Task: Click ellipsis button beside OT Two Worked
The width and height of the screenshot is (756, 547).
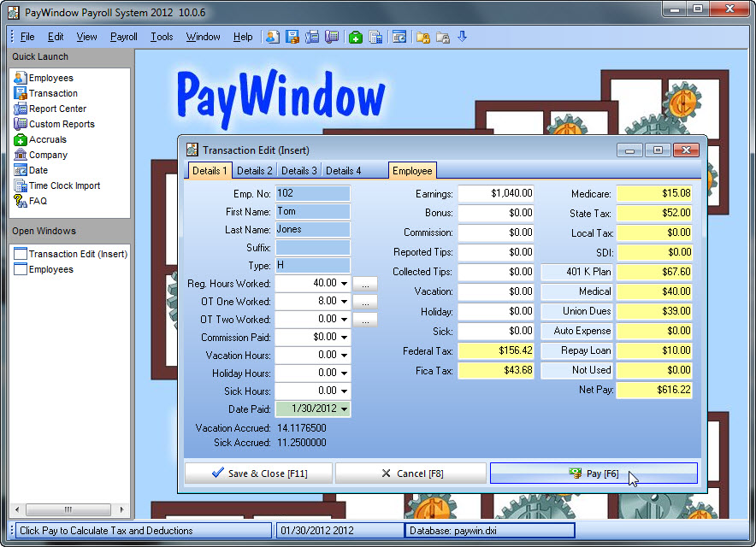Action: click(x=365, y=320)
